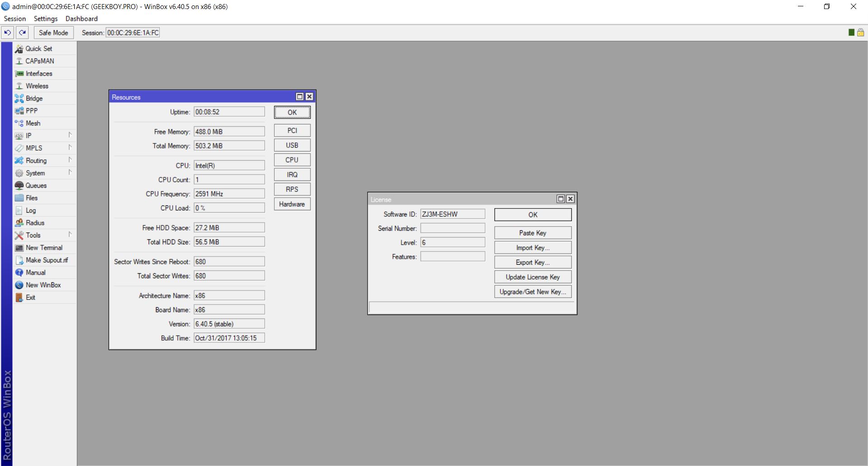Open the Files folder icon
The width and height of the screenshot is (868, 466).
19,198
